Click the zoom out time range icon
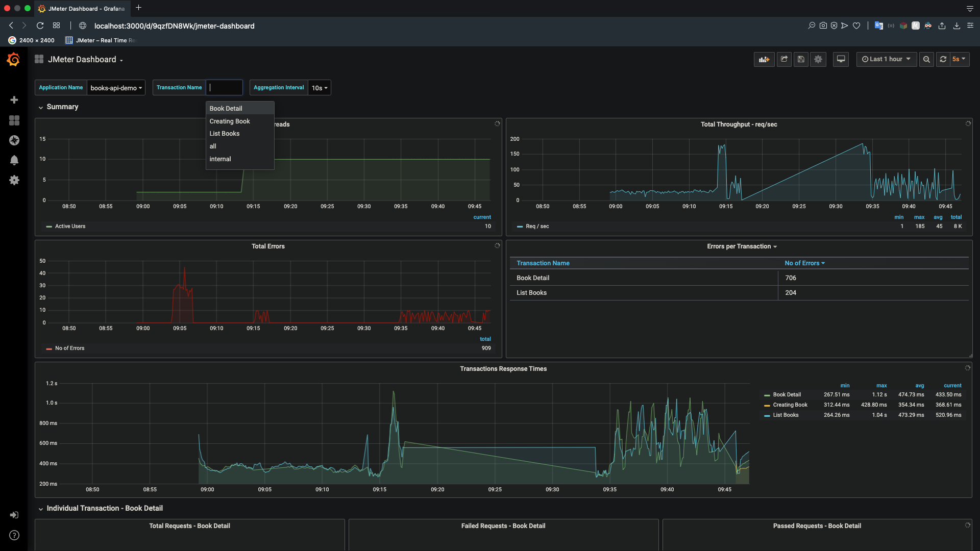980x551 pixels. (x=926, y=59)
